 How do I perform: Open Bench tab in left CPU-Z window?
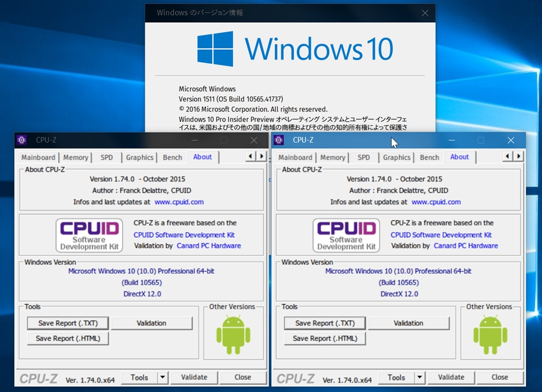click(172, 158)
